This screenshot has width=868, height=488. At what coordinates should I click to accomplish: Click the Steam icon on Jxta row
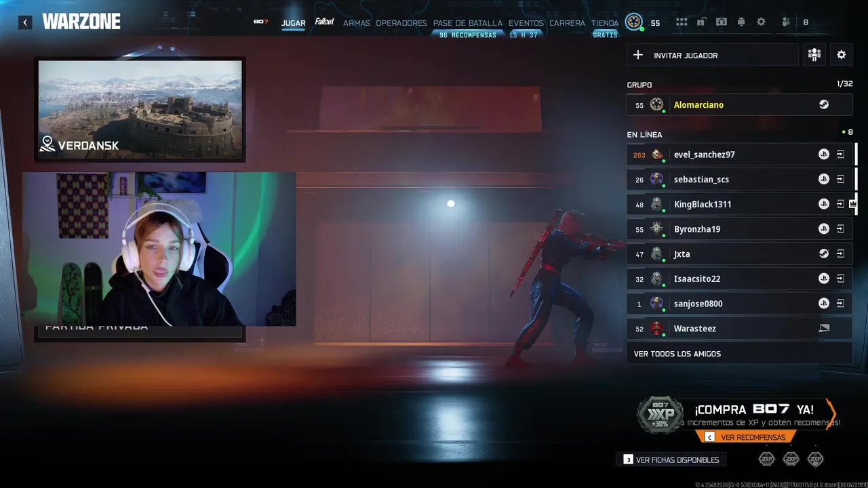823,254
